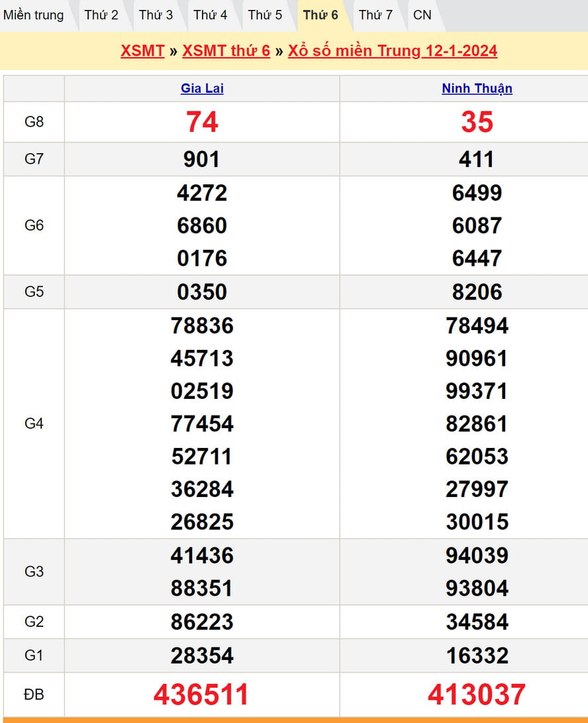This screenshot has height=723, width=588.
Task: Click Xổ số miền Trung 12-1-2024 link
Action: (x=393, y=51)
